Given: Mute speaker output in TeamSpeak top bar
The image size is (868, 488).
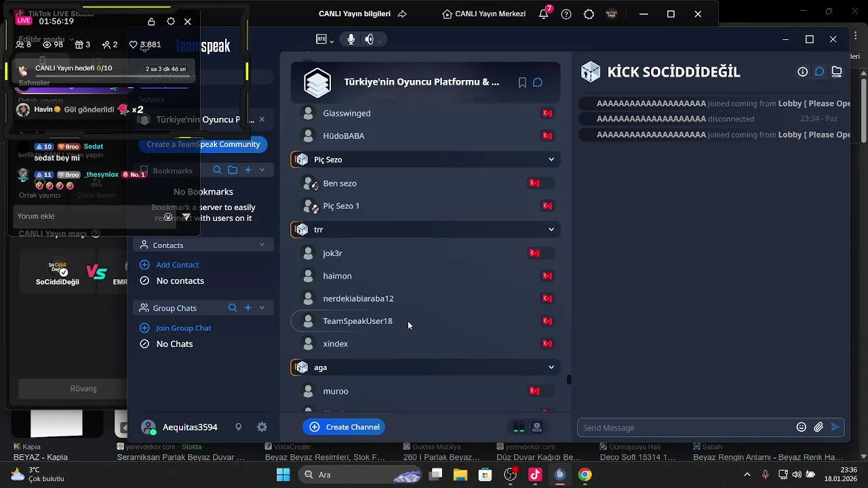Looking at the screenshot, I should (369, 39).
